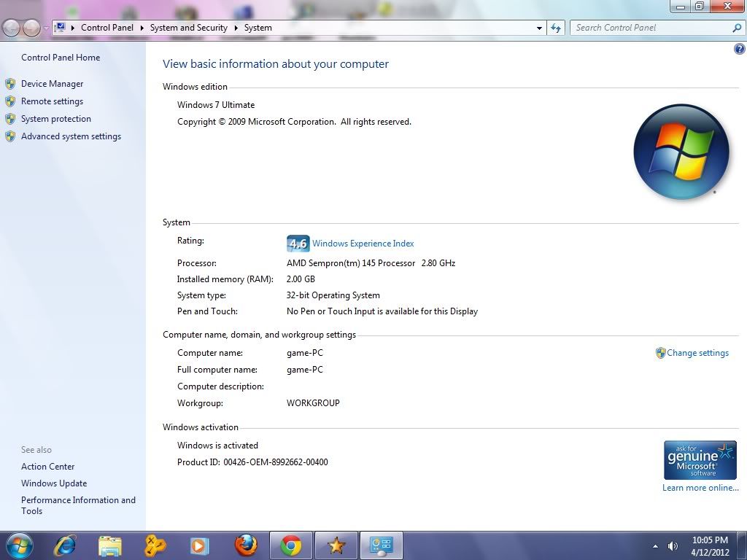Screen dimensions: 747x560
Task: Click the Product ID 00426-OEM-8992662-00400 text
Action: [x=252, y=462]
